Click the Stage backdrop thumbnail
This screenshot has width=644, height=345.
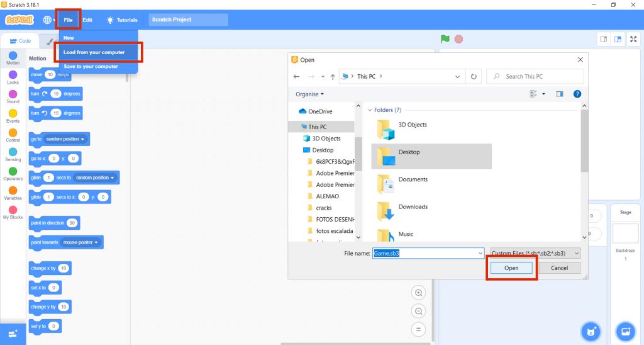[x=626, y=233]
